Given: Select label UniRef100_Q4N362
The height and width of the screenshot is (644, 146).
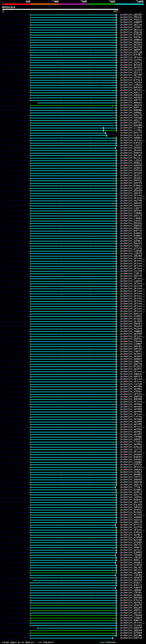Looking at the screenshot, I should [131, 469].
